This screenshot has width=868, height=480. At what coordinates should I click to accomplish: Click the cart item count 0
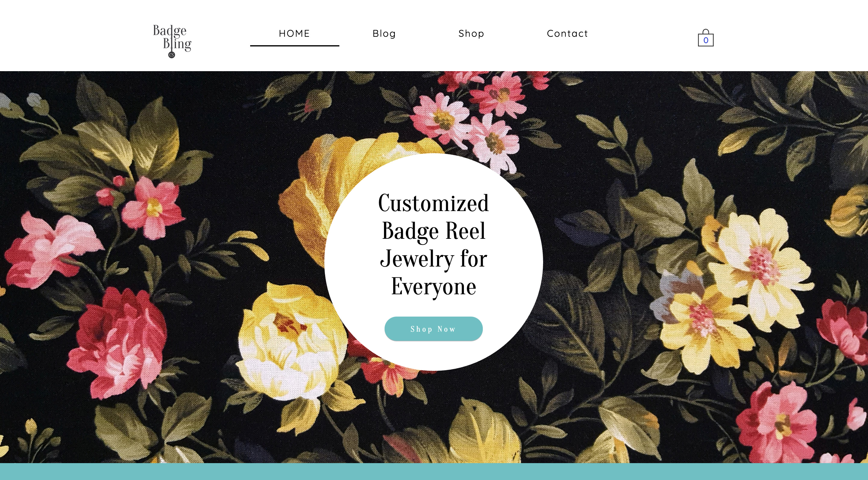coord(706,40)
